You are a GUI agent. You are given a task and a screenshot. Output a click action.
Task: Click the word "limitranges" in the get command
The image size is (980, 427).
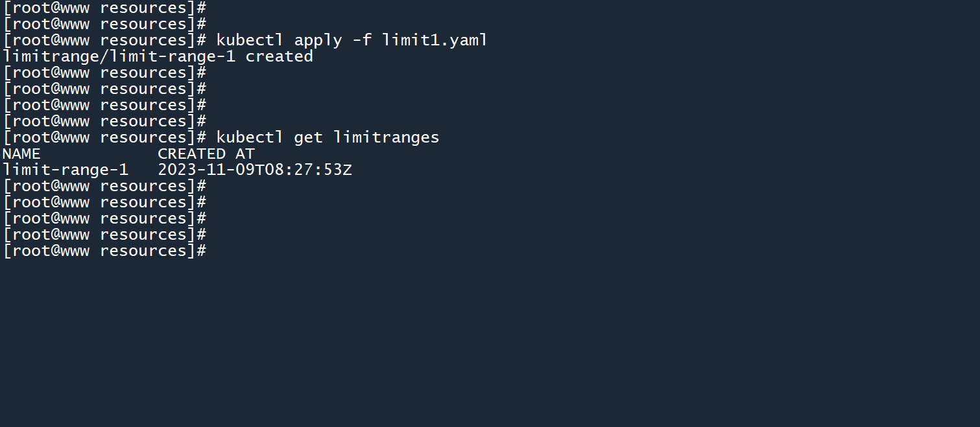(x=386, y=137)
